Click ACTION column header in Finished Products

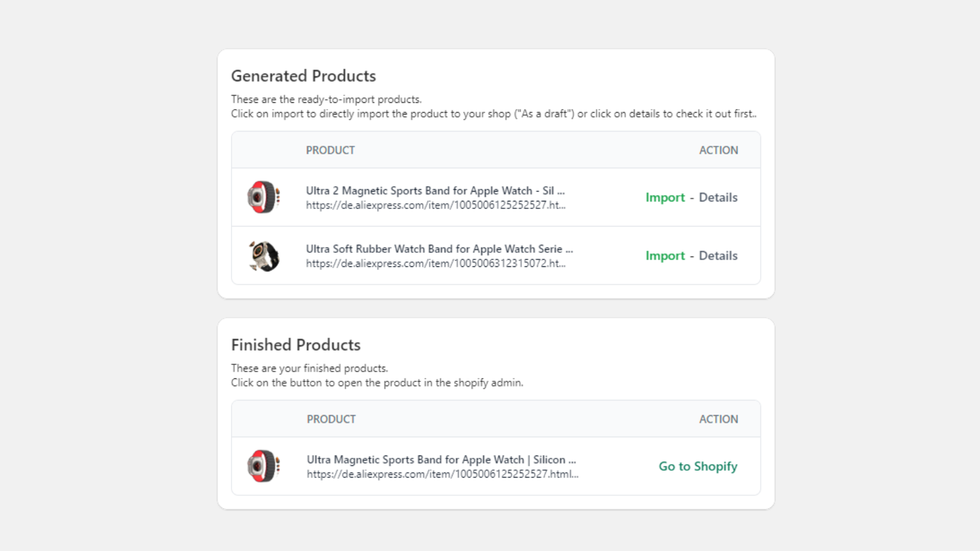click(718, 419)
